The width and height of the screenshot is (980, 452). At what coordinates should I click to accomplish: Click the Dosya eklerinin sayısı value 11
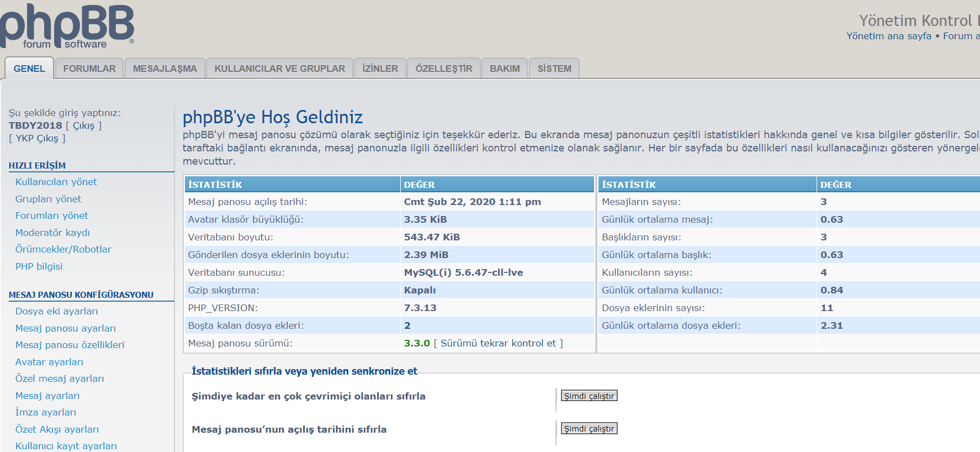coord(827,308)
